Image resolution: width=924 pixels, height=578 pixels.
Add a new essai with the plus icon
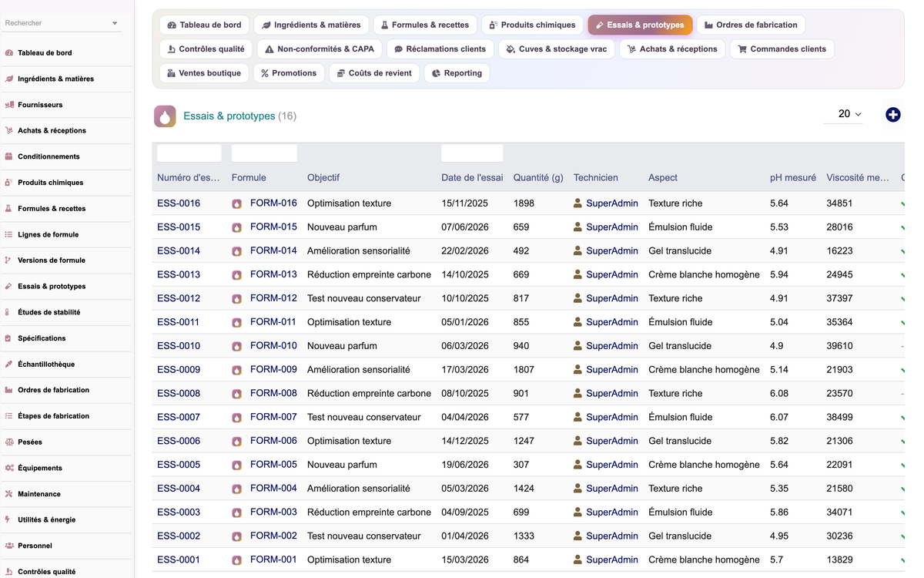tap(893, 115)
